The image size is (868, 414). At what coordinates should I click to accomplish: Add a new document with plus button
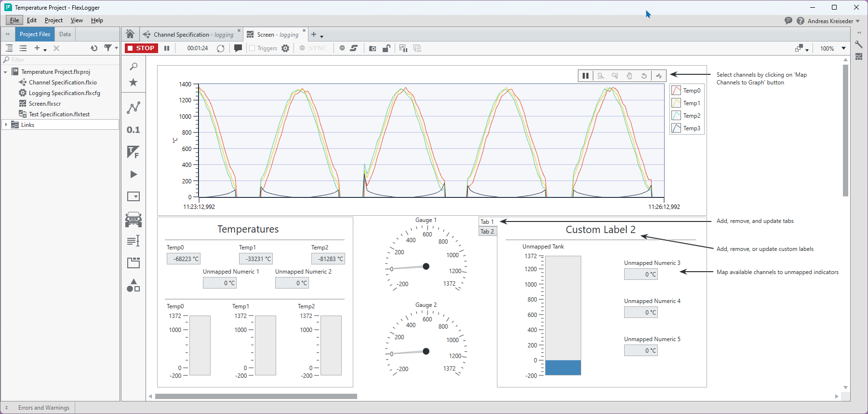point(314,34)
